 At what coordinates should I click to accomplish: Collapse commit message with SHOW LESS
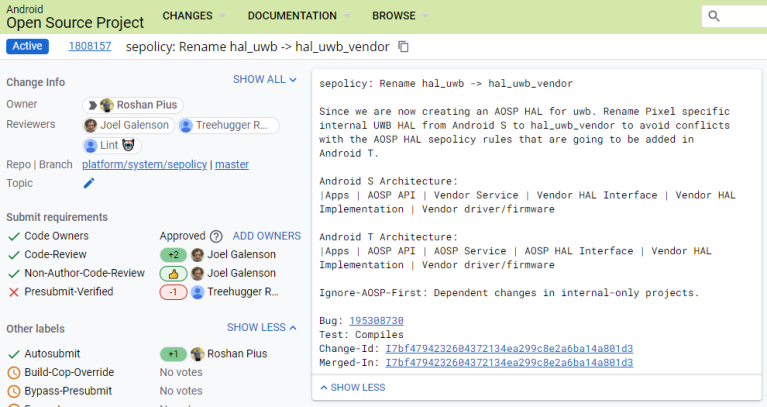pyautogui.click(x=353, y=387)
